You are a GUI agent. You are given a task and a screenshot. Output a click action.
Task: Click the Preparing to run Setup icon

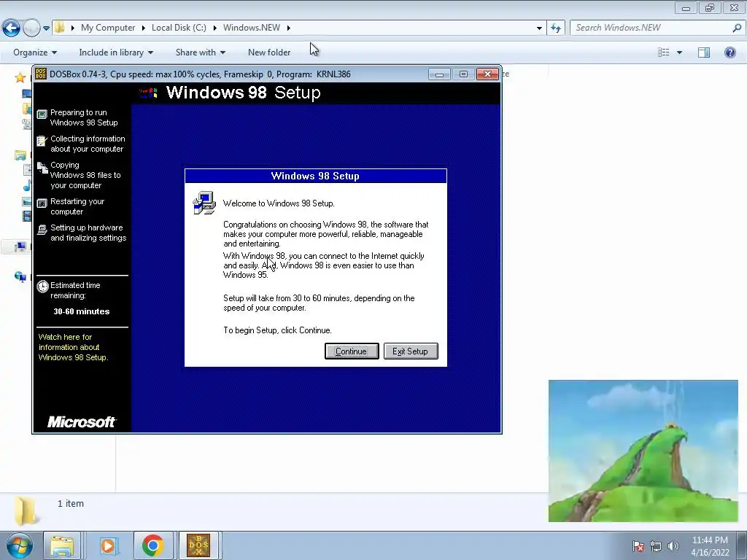click(42, 114)
